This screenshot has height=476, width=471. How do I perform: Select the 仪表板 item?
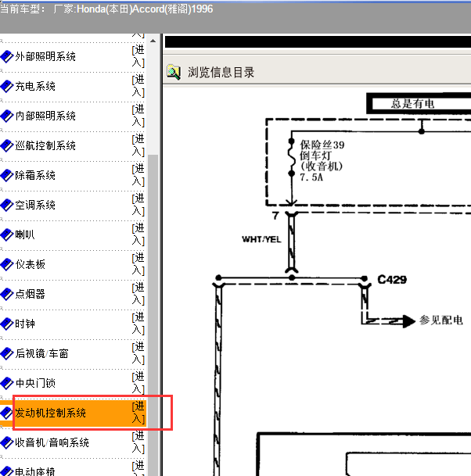(x=30, y=264)
